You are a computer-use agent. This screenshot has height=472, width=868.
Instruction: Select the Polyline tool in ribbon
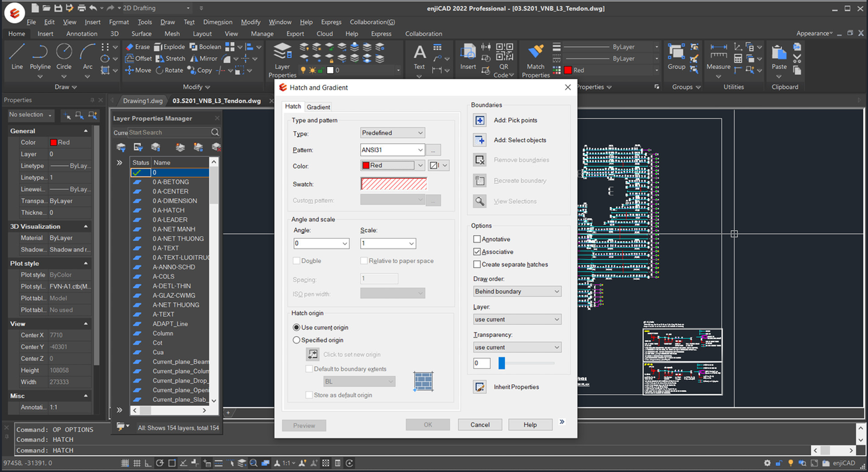point(40,57)
